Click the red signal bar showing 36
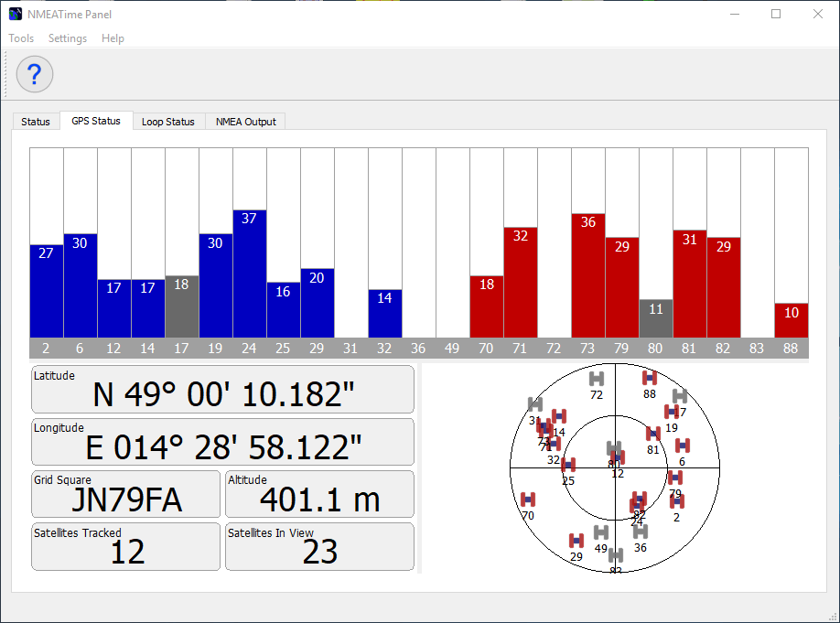Screen dimensions: 840x623 tap(588, 275)
